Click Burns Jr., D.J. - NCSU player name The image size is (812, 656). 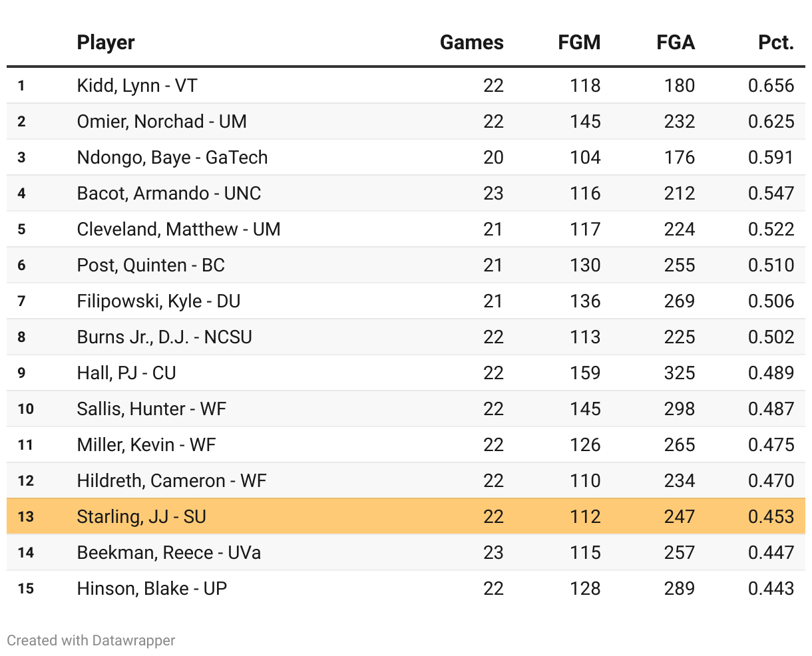coord(164,337)
